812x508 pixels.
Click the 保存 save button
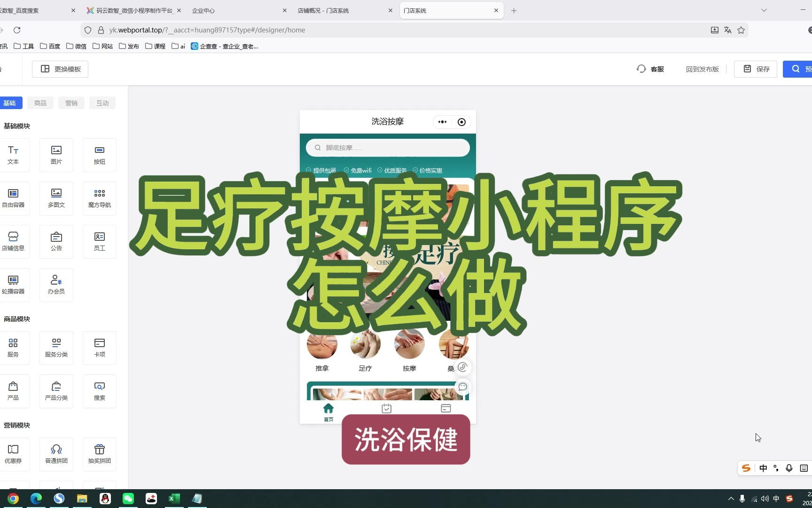756,69
